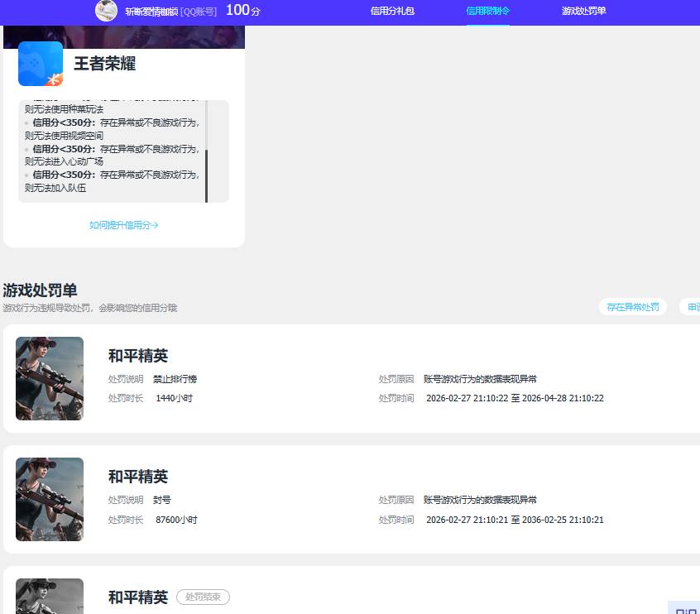
Task: Open the 信用分礼包 tab
Action: (x=392, y=11)
